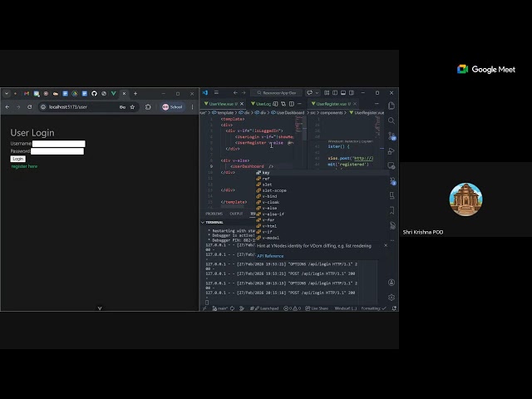This screenshot has width=532, height=399.
Task: Switch to the UserLogin tab
Action: click(x=261, y=104)
